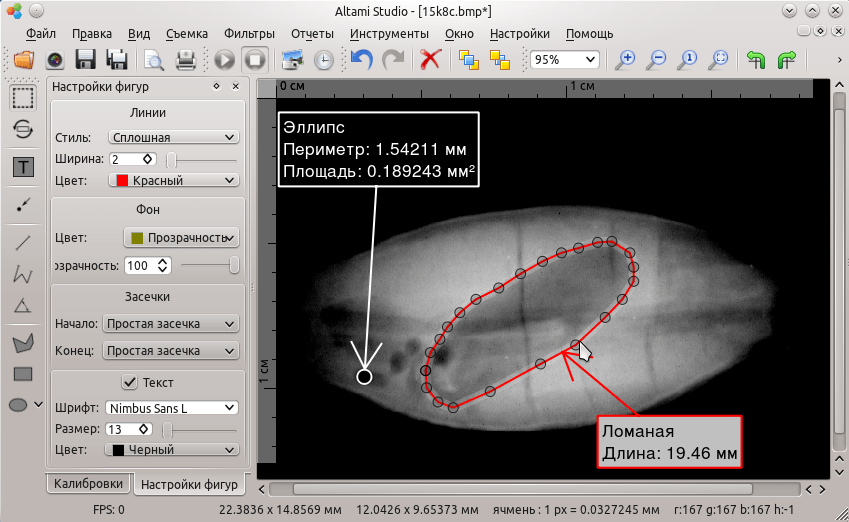Save image with the single floppy icon
The height and width of the screenshot is (522, 849).
point(85,60)
